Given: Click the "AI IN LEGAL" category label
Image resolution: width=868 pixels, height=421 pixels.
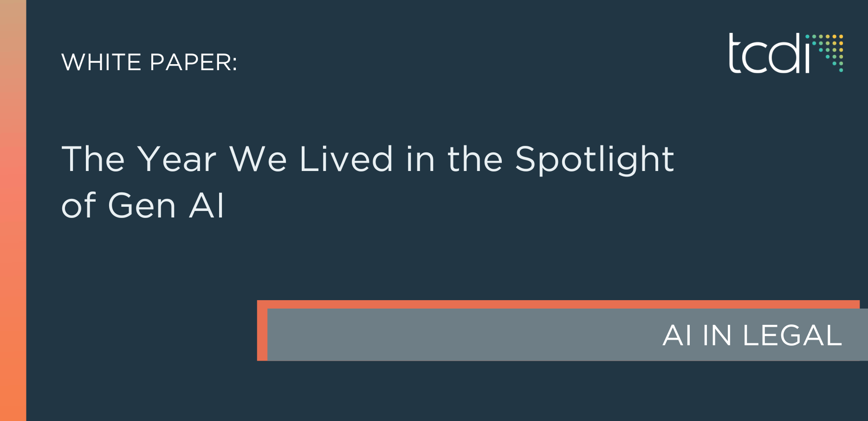Looking at the screenshot, I should (x=752, y=335).
